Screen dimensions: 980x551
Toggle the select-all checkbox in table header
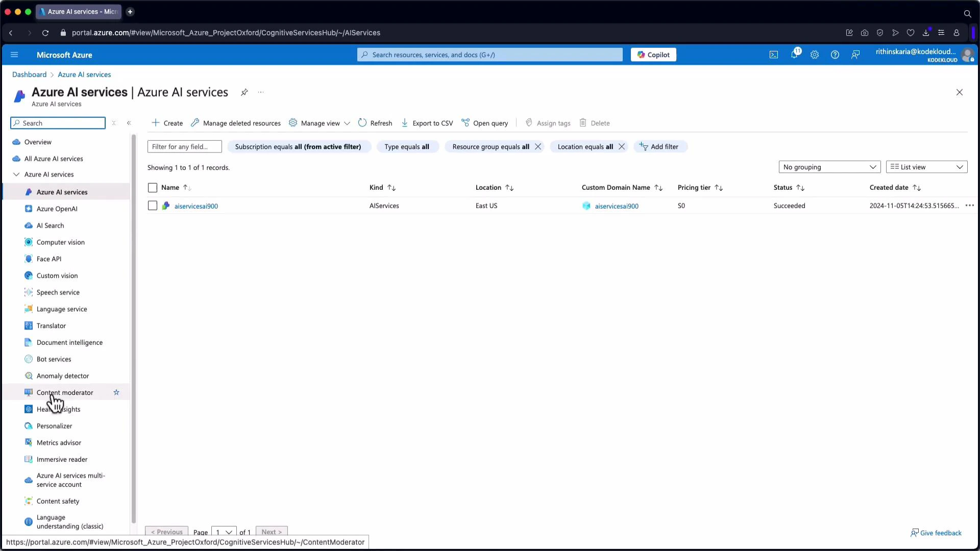pos(153,187)
